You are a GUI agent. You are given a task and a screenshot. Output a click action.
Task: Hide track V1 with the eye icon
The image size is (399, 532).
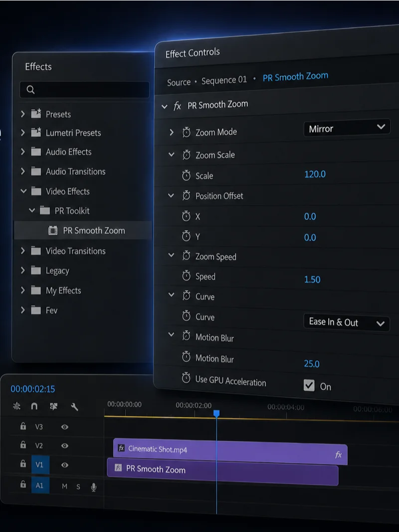pos(64,465)
